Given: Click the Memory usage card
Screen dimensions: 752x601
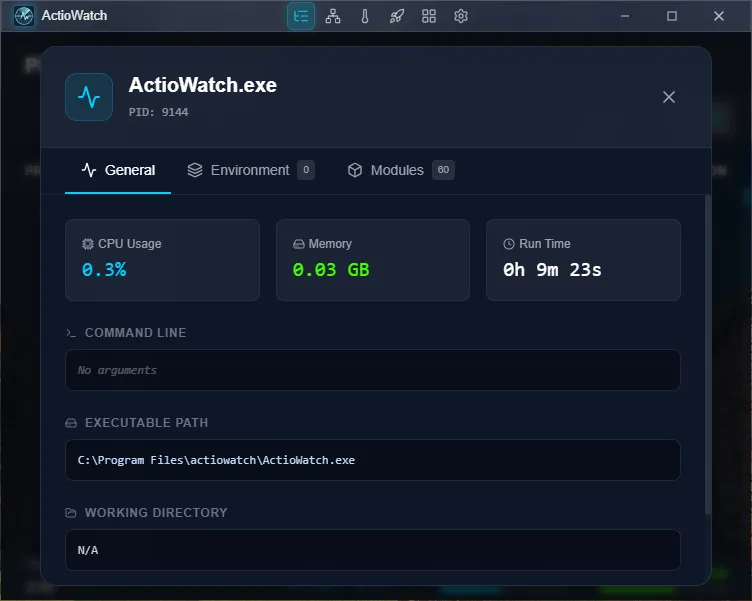Looking at the screenshot, I should tap(373, 260).
